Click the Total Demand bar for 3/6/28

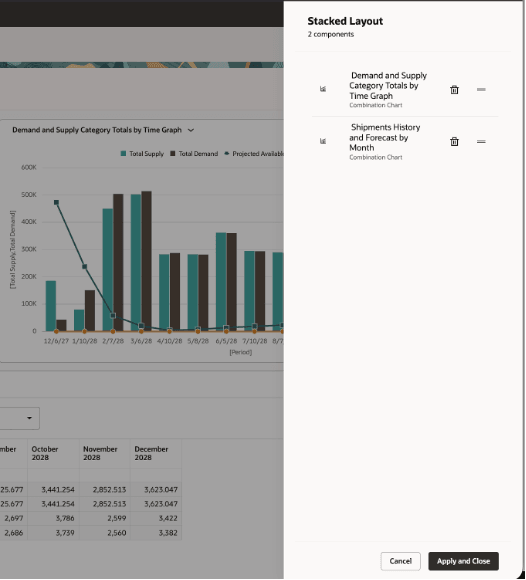146,261
